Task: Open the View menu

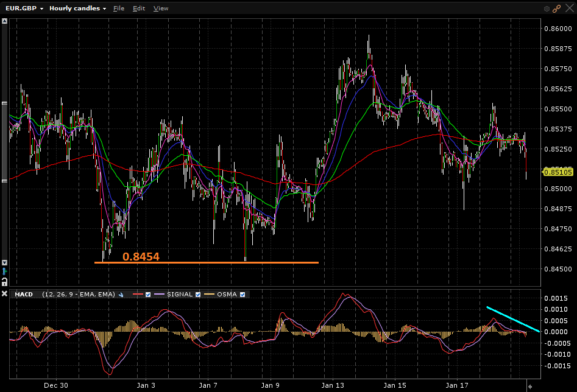Action: (161, 8)
